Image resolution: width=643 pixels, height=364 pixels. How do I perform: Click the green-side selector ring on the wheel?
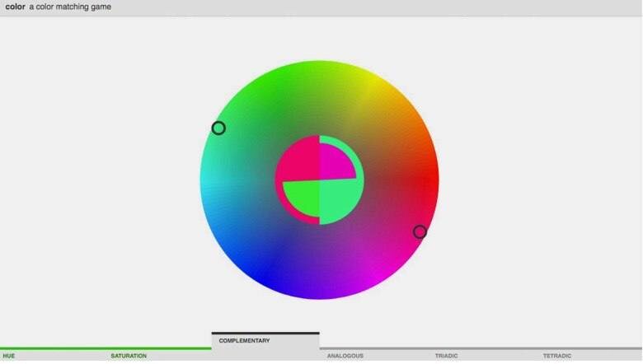pos(218,128)
